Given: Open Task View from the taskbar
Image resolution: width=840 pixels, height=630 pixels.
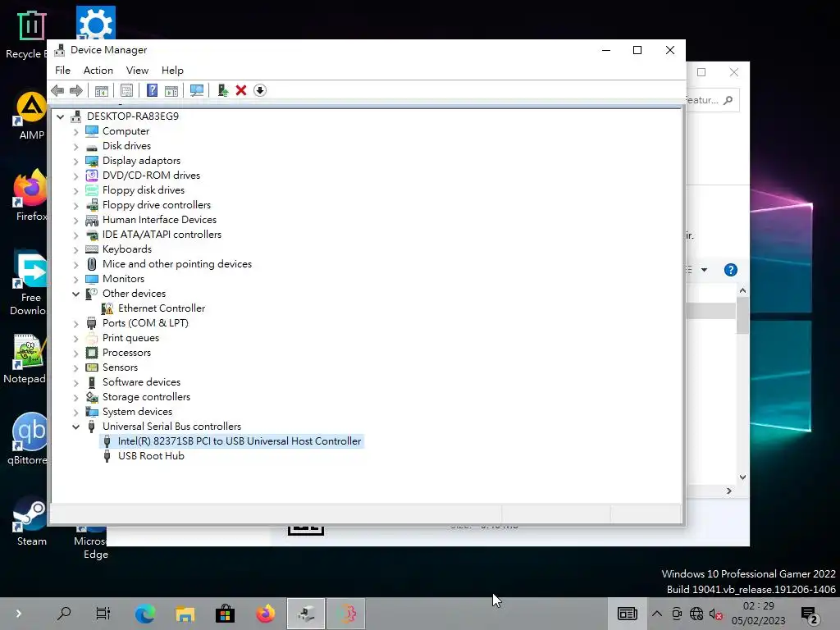Looking at the screenshot, I should pyautogui.click(x=103, y=614).
